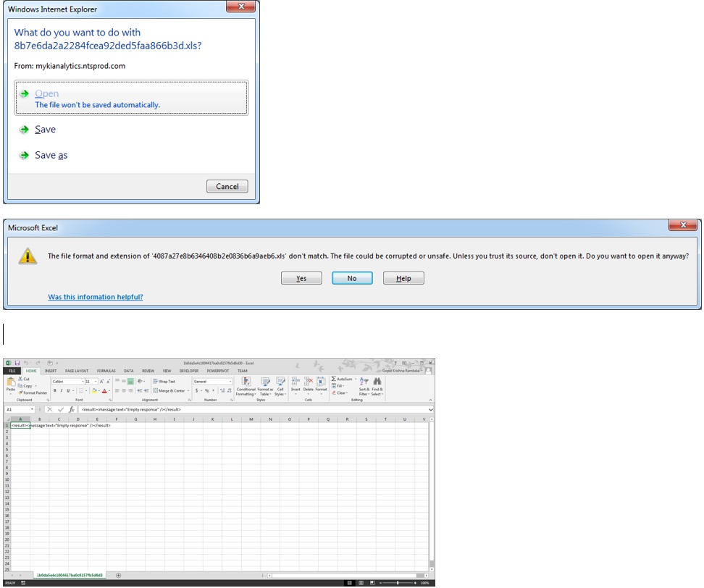Click Find & Select binoculars icon
This screenshot has height=588, width=704.
pyautogui.click(x=377, y=382)
